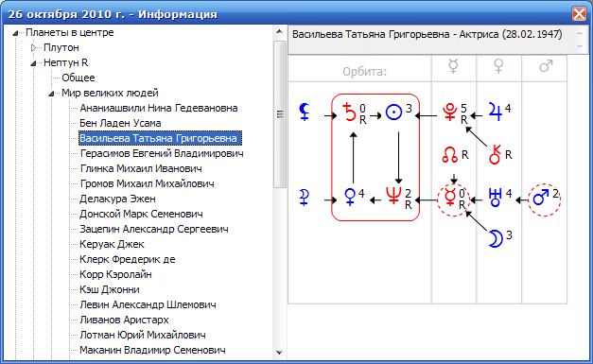Image resolution: width=593 pixels, height=364 pixels.
Task: Select Донской Марк Семенович
Action: click(x=141, y=214)
